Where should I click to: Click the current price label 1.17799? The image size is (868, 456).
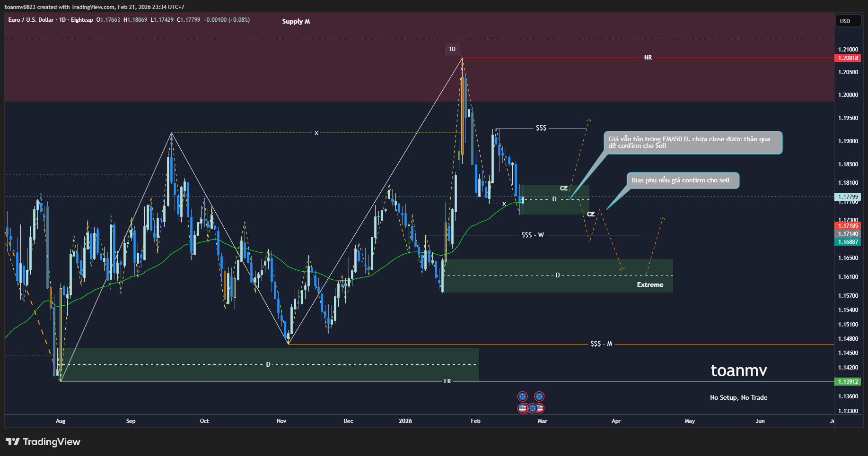(848, 197)
